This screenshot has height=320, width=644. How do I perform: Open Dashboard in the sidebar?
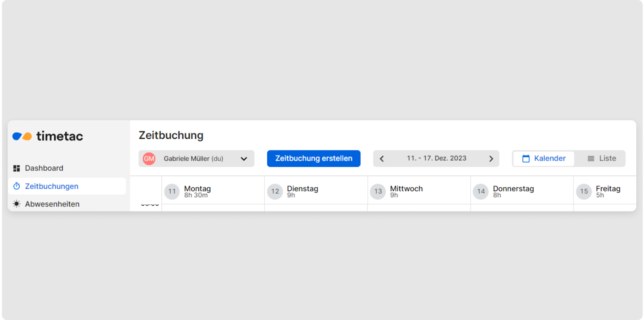click(x=67, y=168)
